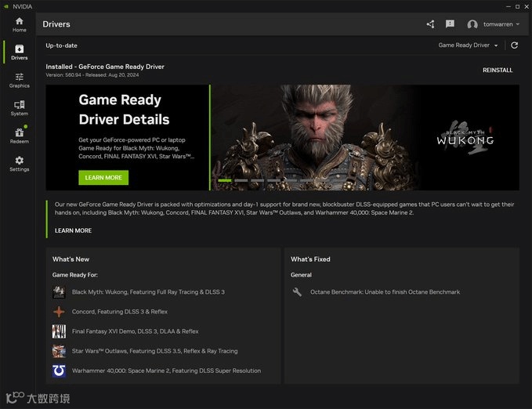Click the share icon in the header
Image resolution: width=532 pixels, height=409 pixels.
click(430, 24)
